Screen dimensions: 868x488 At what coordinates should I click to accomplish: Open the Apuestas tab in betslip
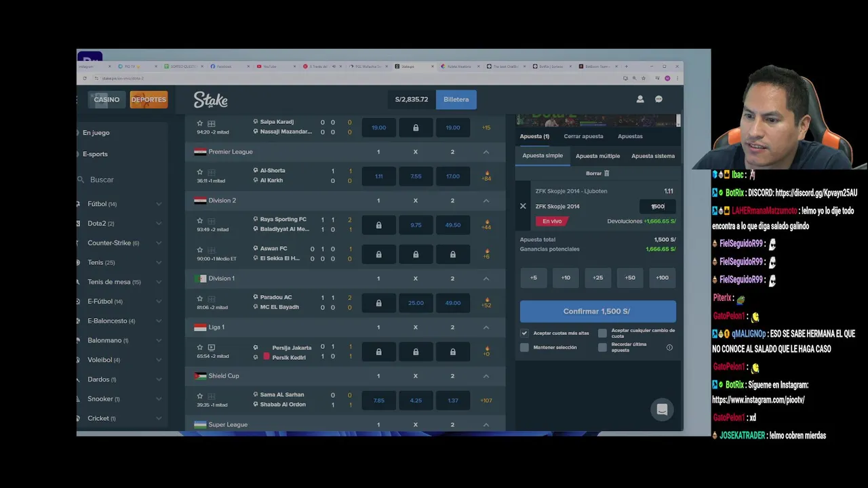click(630, 136)
